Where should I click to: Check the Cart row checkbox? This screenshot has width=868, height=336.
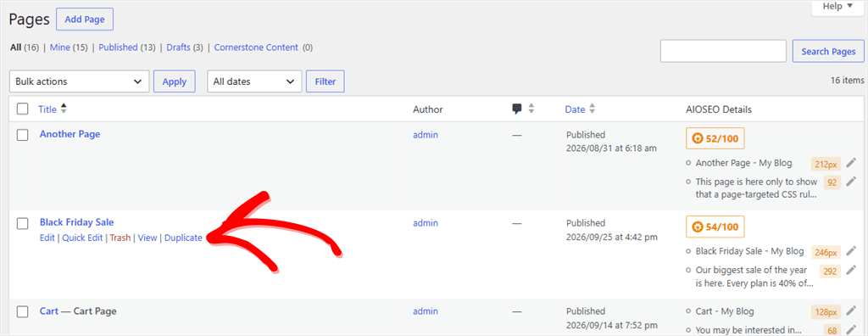click(23, 312)
